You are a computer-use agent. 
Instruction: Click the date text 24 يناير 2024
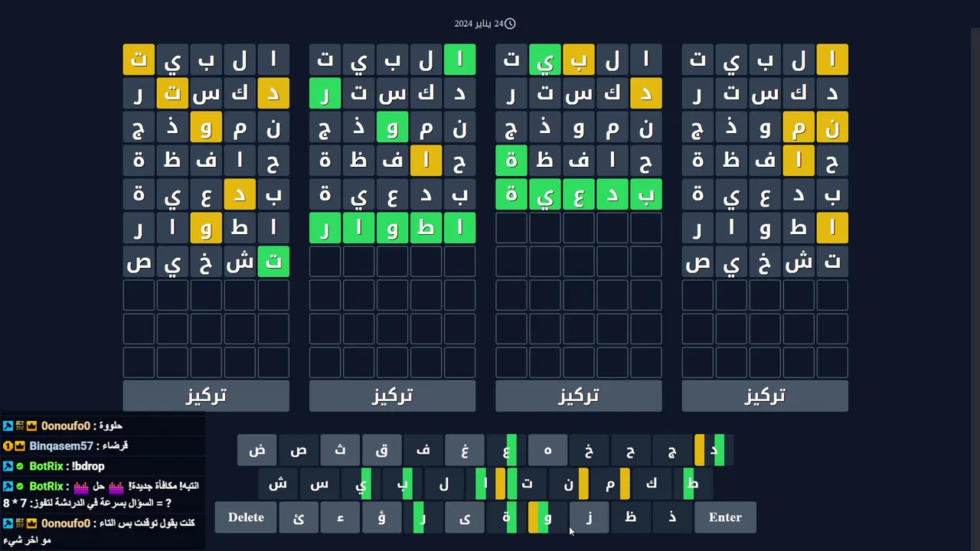point(479,24)
